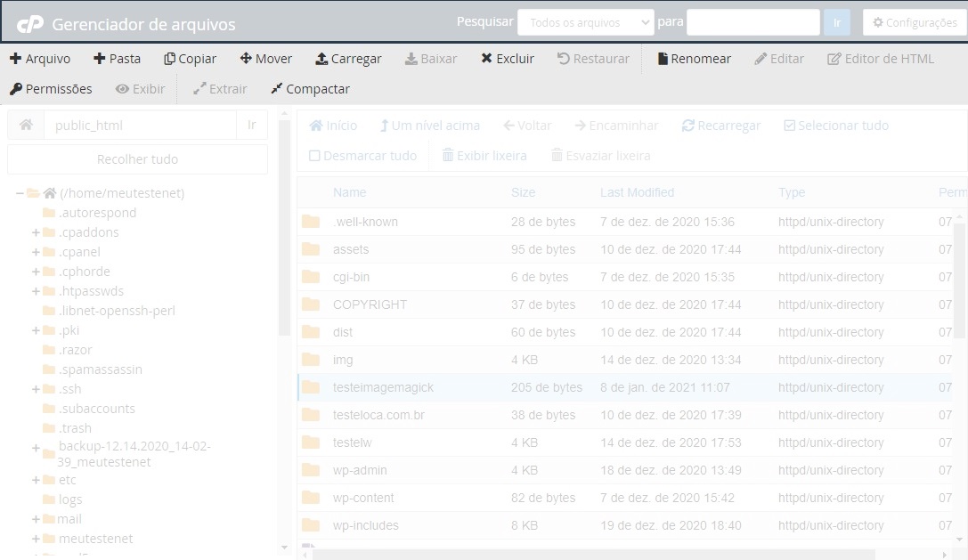Click the Compactar toolbar button
Screen dimensions: 968x560
[311, 89]
